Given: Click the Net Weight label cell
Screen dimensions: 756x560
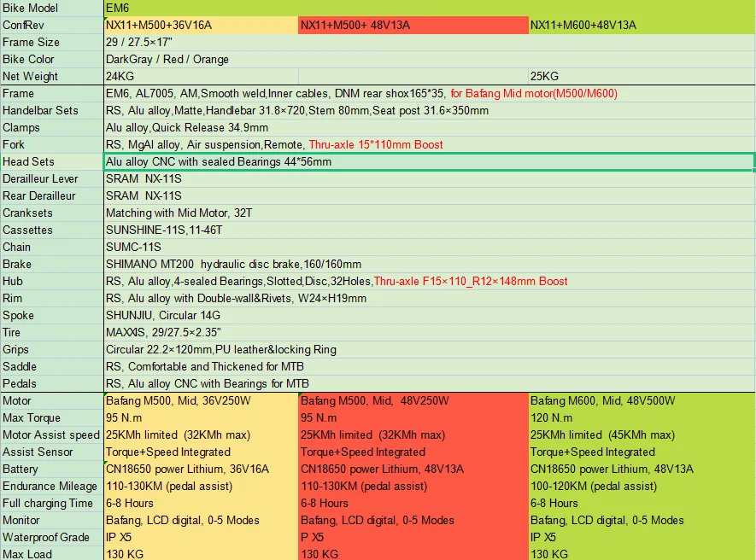Looking at the screenshot, I should (x=51, y=76).
